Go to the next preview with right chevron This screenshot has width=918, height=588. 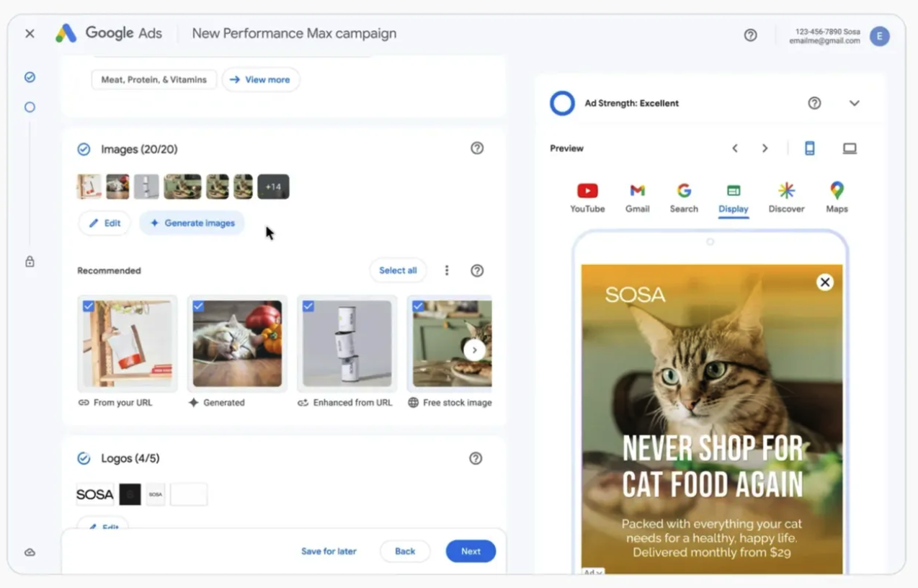(765, 148)
